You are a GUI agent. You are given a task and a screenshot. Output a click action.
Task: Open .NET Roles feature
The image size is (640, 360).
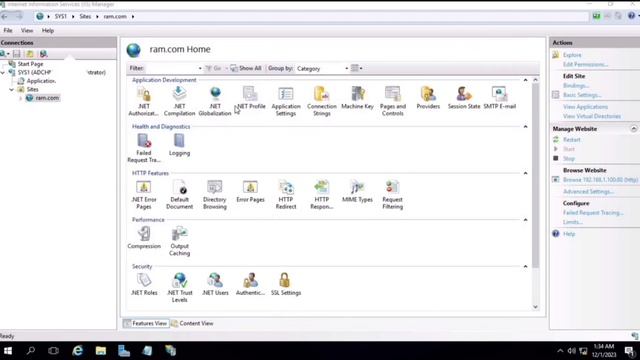(144, 284)
